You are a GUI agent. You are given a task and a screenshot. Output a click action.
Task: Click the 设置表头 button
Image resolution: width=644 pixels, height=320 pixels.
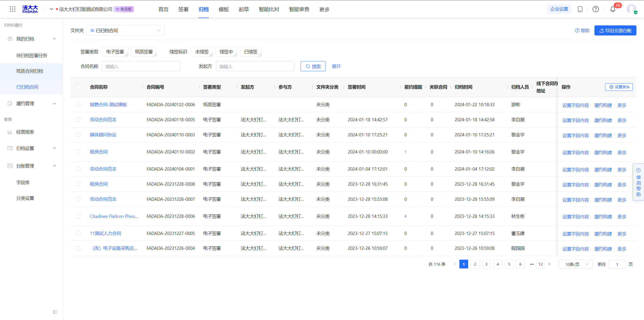tap(619, 87)
